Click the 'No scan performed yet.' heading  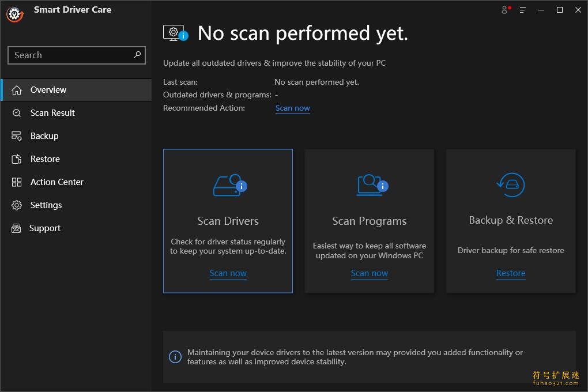click(303, 33)
